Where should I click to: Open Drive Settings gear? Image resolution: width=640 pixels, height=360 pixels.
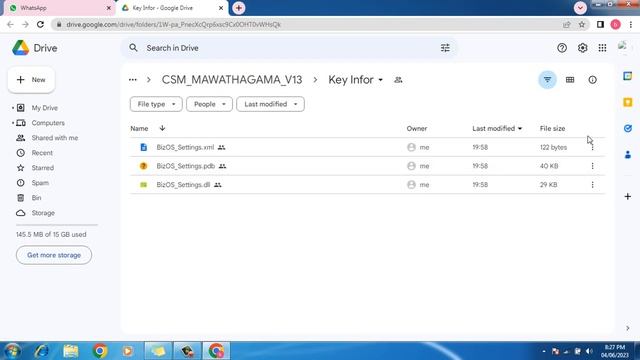[x=582, y=48]
